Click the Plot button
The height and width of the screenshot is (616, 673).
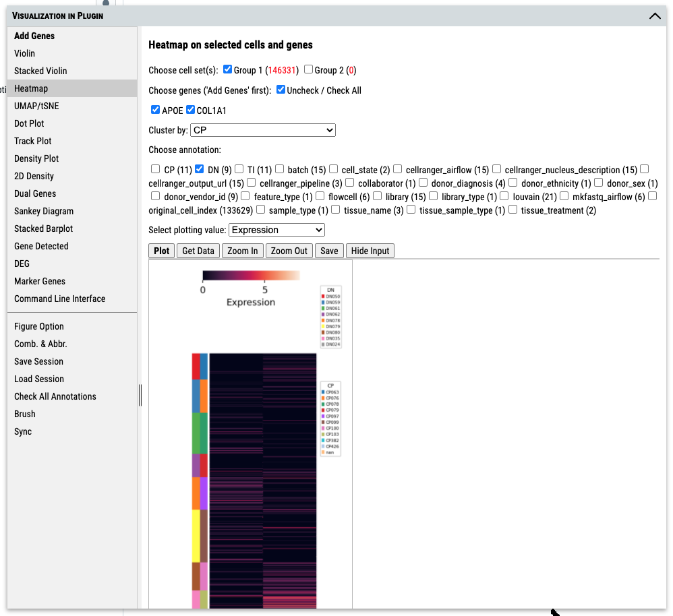[x=161, y=250]
